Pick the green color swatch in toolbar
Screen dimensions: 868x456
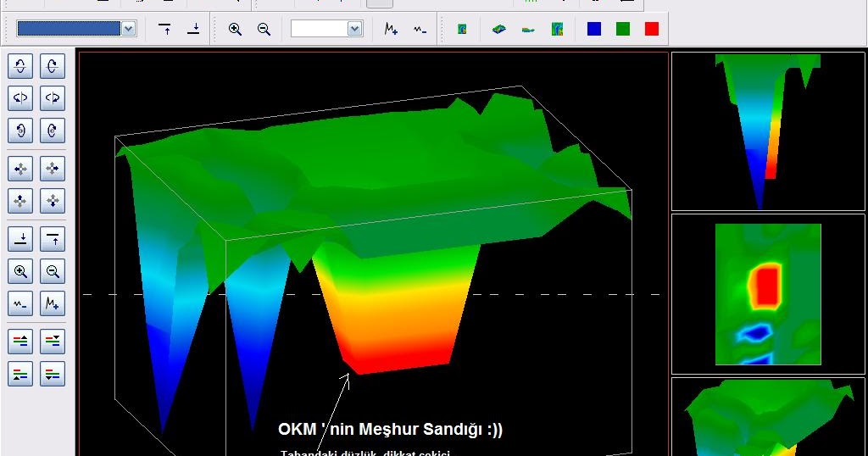click(x=623, y=29)
